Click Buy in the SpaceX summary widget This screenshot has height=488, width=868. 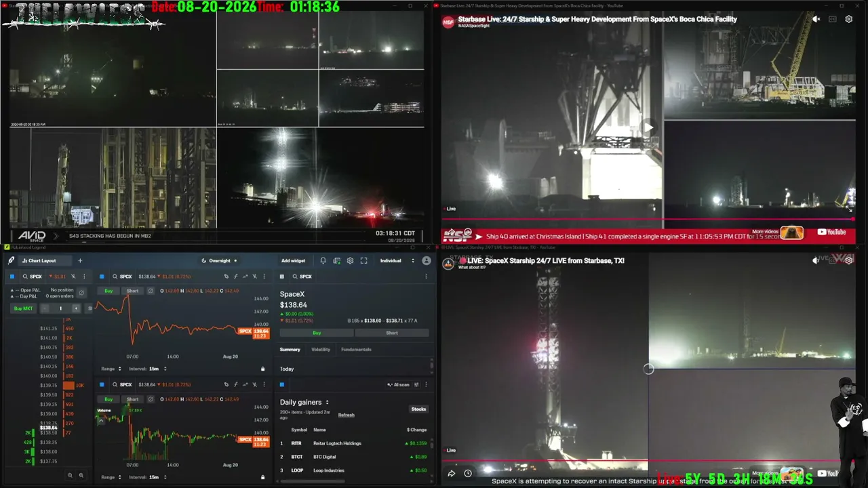click(x=317, y=333)
